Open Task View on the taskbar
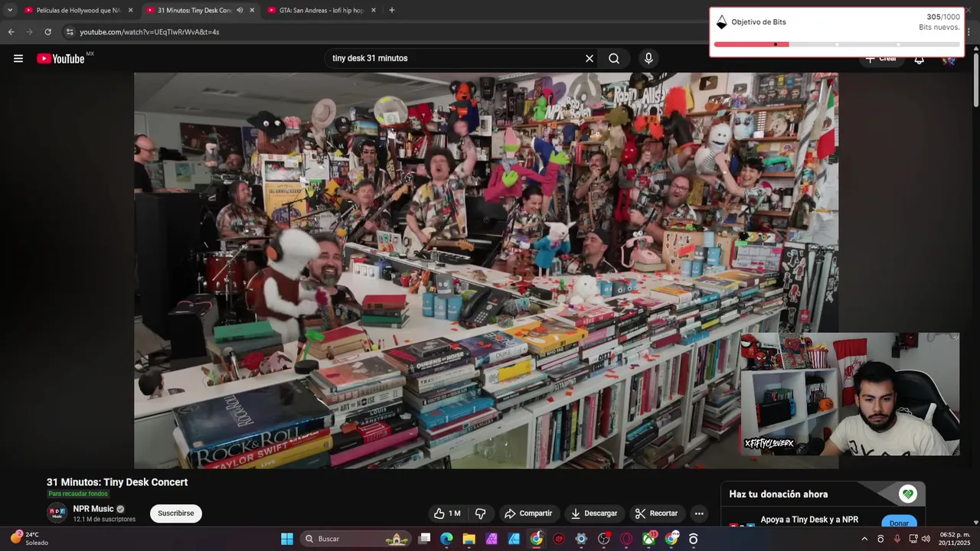 424,539
